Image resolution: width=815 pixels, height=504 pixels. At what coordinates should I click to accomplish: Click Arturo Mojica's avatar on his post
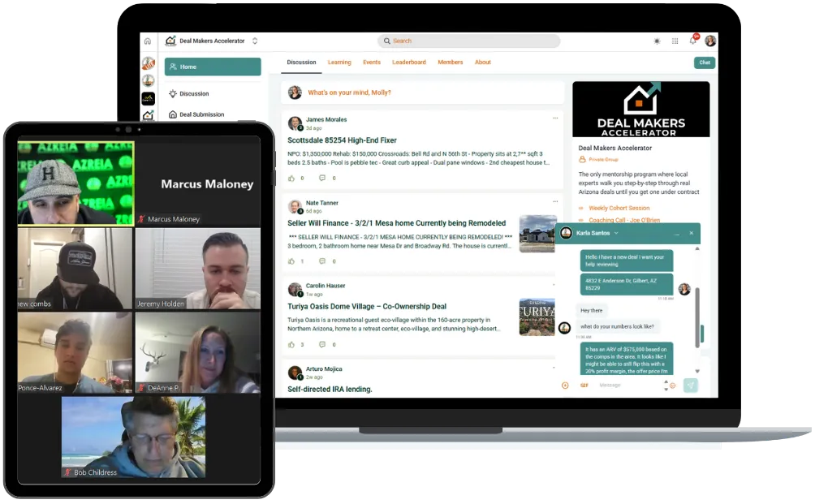295,373
